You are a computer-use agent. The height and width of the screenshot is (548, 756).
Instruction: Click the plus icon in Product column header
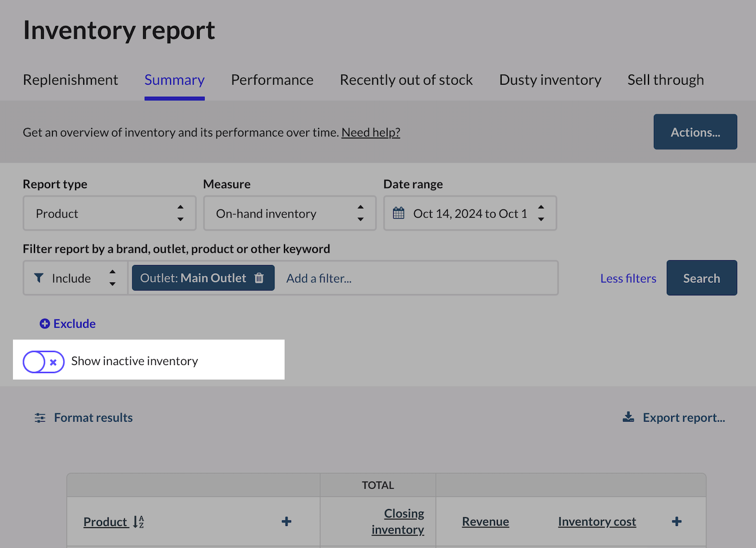tap(287, 522)
